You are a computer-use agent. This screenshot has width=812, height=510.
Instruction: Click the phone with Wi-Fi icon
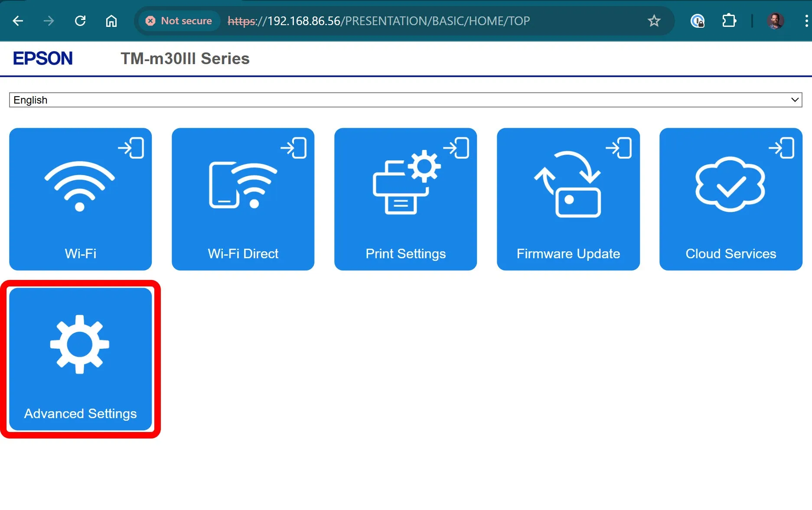[243, 185]
